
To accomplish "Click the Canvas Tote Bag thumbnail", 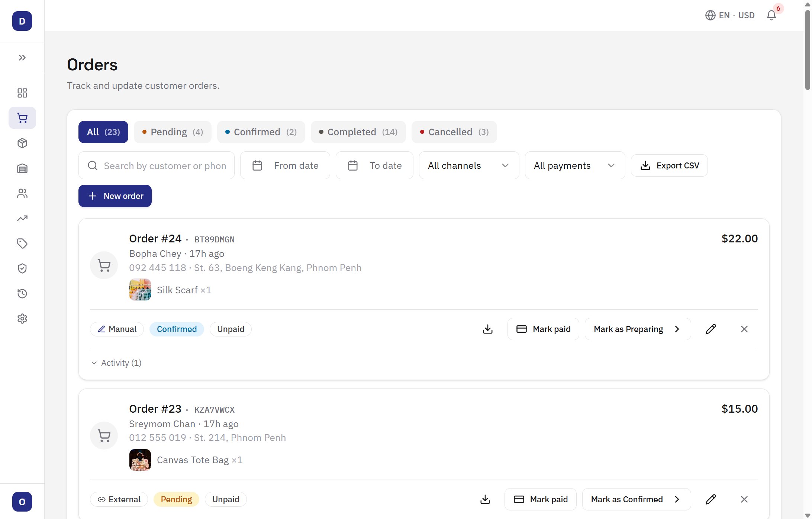I will 140,460.
